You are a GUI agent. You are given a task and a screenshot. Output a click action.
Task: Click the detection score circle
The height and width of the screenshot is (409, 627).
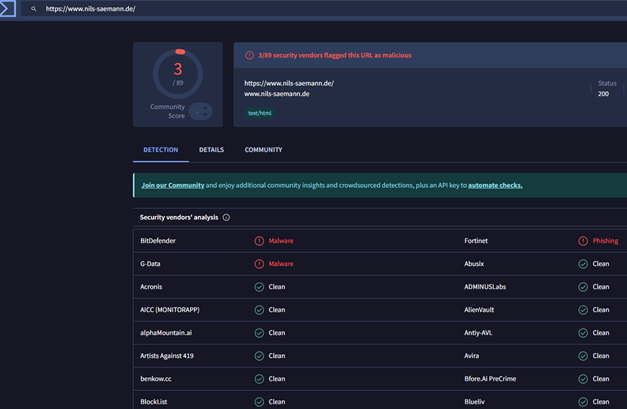pos(178,74)
